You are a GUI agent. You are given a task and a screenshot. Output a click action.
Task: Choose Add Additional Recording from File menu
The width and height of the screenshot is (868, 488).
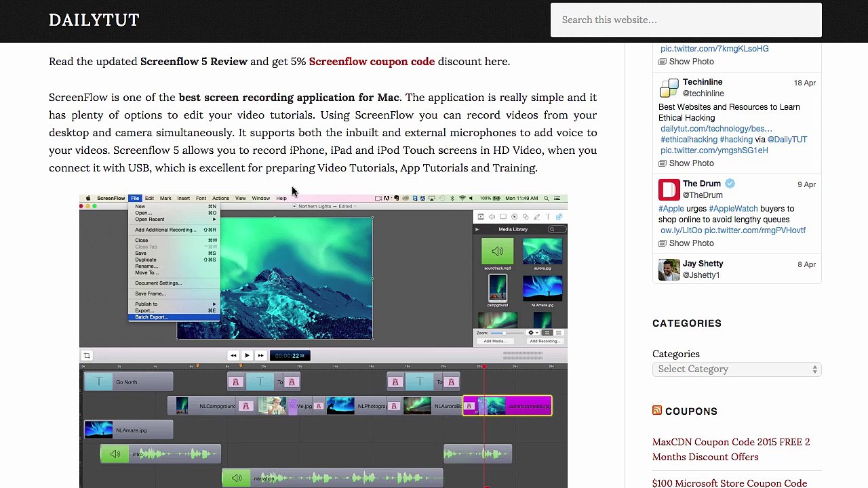coord(174,230)
